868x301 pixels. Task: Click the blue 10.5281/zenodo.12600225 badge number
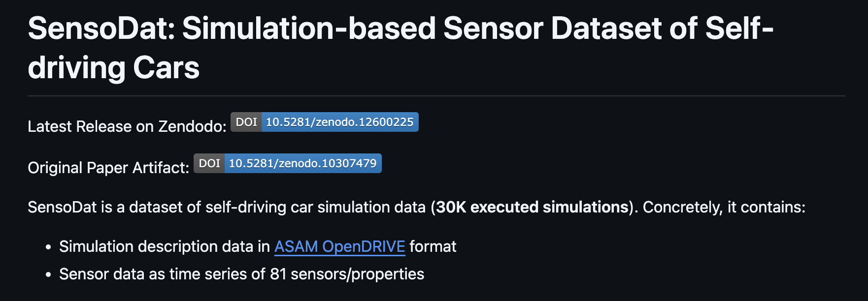point(340,122)
